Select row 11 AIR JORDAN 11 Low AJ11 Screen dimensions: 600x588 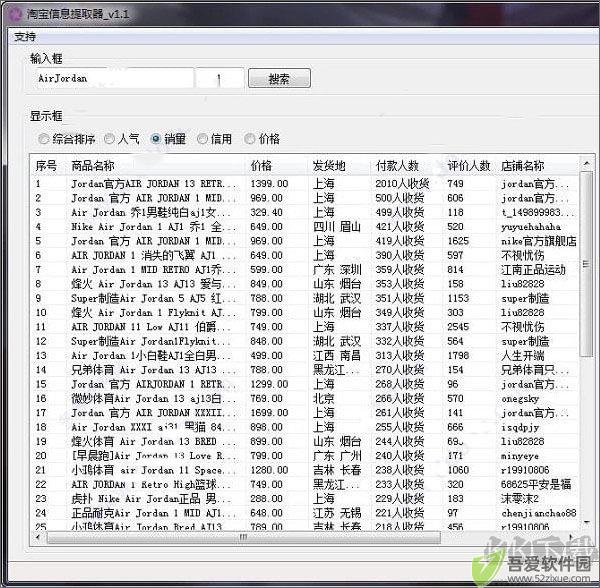point(304,327)
